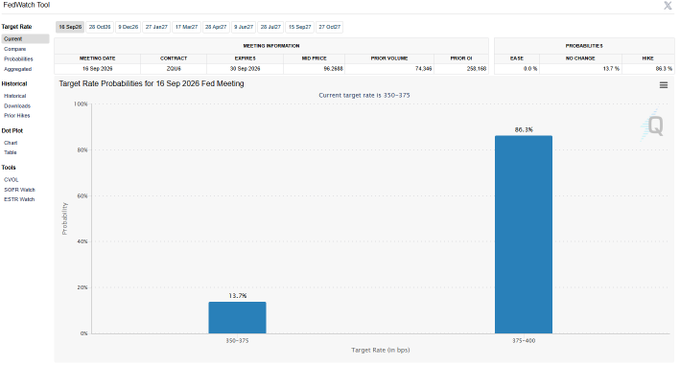Click the 0.0 % ease probability cell
680x365 pixels.
click(x=517, y=68)
